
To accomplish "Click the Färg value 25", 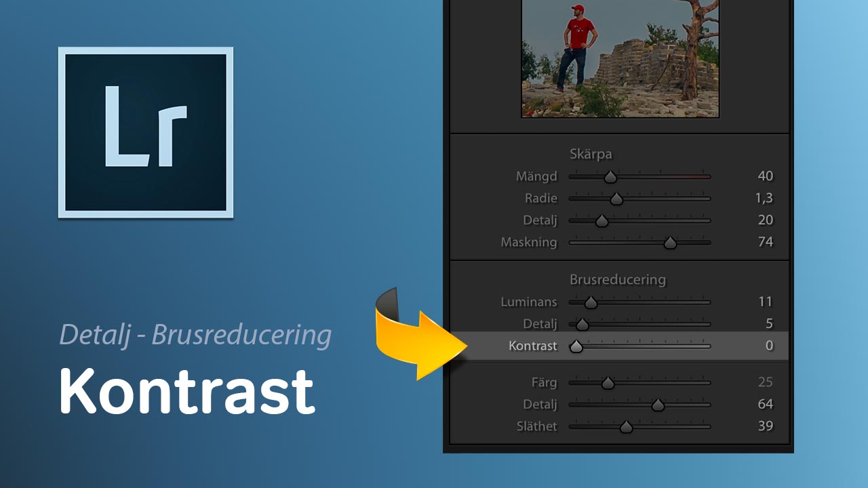I will [765, 382].
